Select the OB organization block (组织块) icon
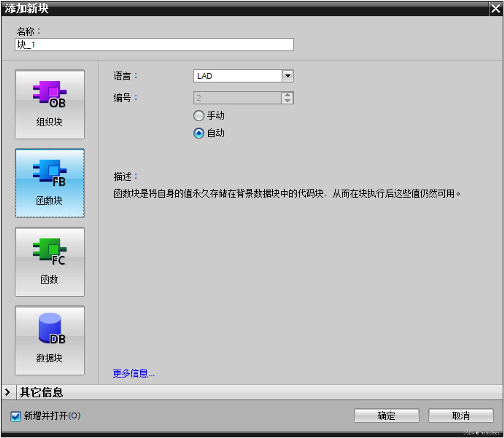Screen dimensions: 504x438 50,104
